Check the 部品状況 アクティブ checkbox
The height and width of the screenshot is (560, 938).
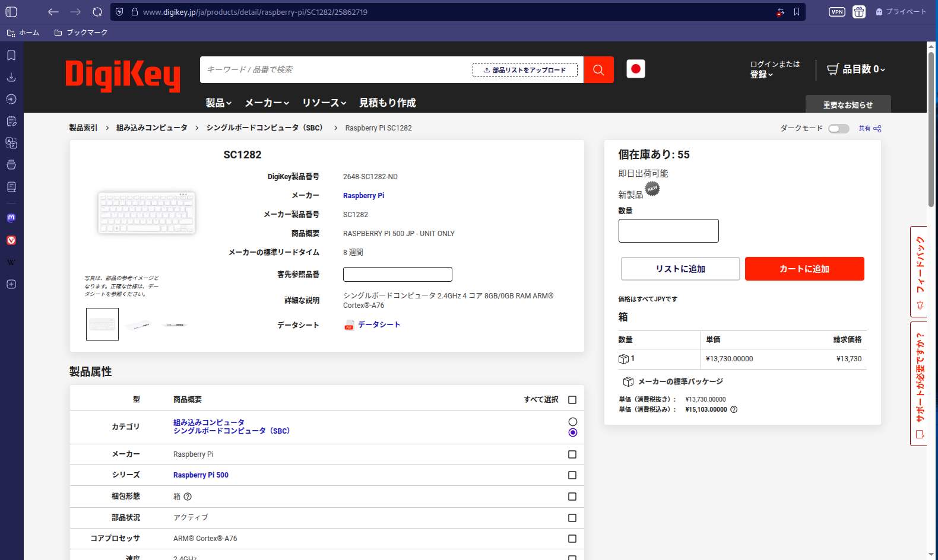(572, 518)
